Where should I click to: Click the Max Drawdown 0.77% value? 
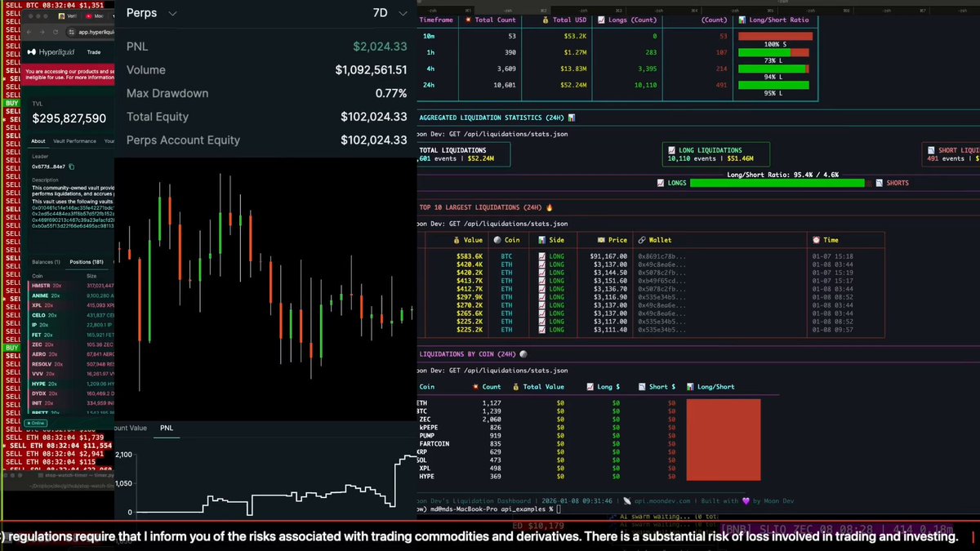pos(391,93)
